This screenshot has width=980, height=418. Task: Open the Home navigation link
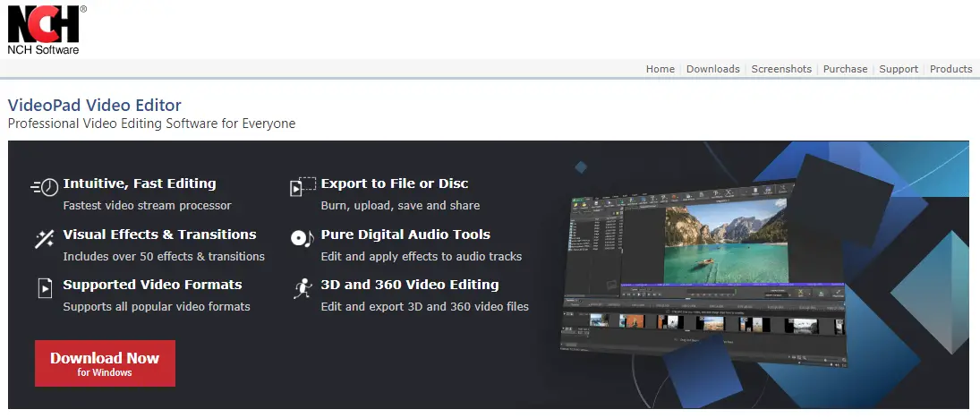[x=660, y=69]
